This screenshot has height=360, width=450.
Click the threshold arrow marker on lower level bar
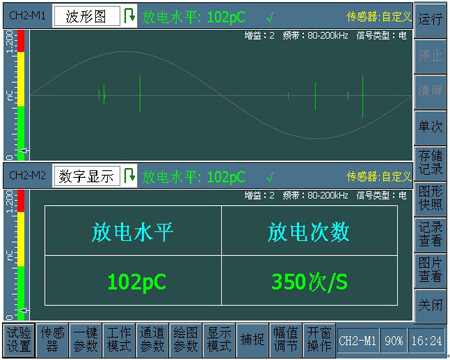23,311
